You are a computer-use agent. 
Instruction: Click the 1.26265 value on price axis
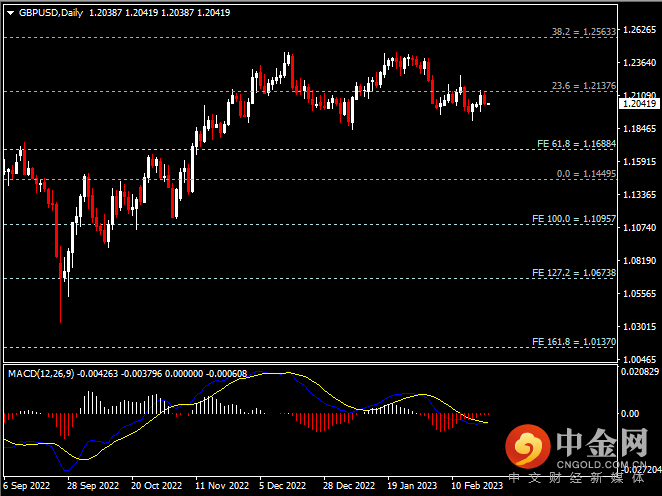pyautogui.click(x=640, y=30)
